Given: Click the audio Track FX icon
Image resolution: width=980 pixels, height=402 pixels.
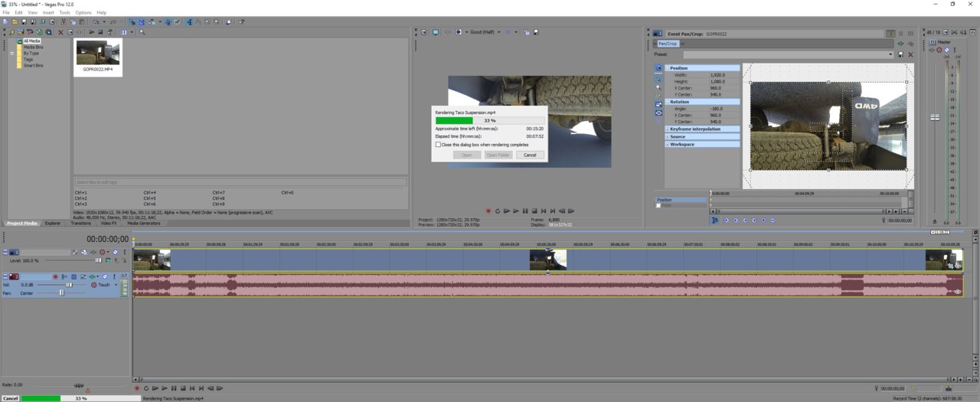Looking at the screenshot, I should (92, 276).
